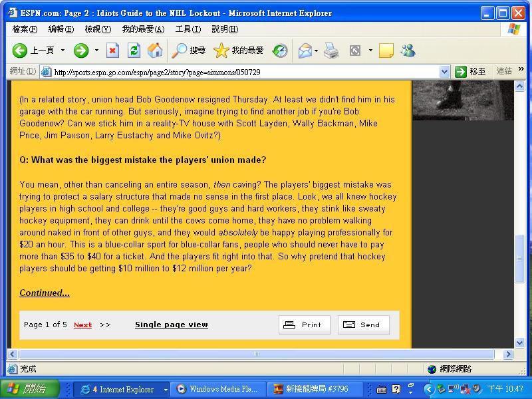Click the yellow sticky note toolbar icon
The height and width of the screenshot is (399, 532).
tap(386, 51)
